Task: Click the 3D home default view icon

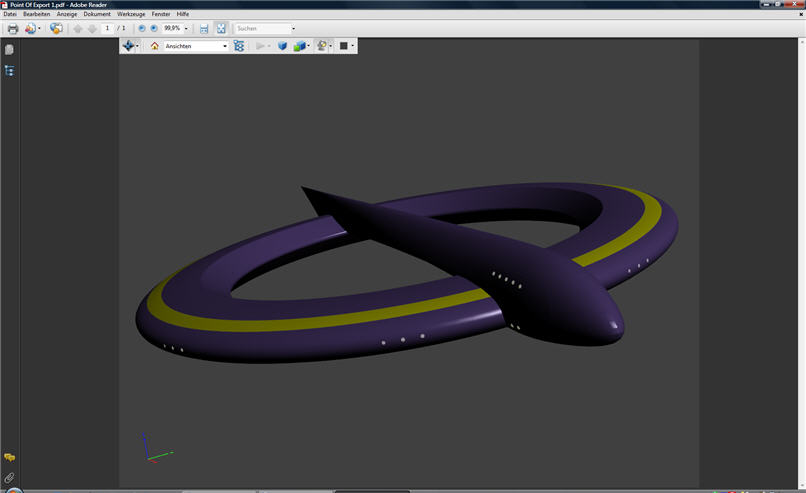Action: pyautogui.click(x=154, y=46)
